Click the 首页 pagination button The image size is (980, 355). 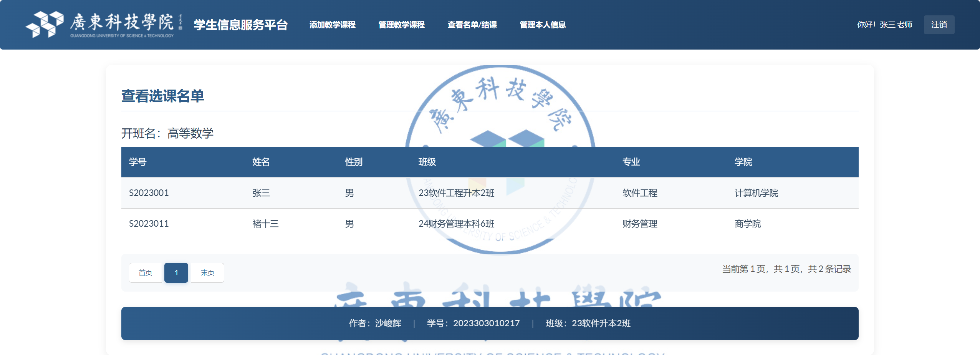coord(145,273)
